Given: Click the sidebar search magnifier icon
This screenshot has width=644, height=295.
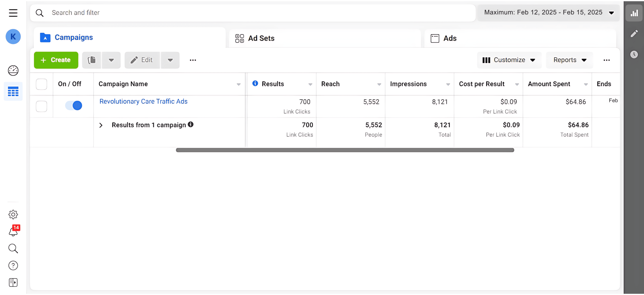Looking at the screenshot, I should point(13,248).
